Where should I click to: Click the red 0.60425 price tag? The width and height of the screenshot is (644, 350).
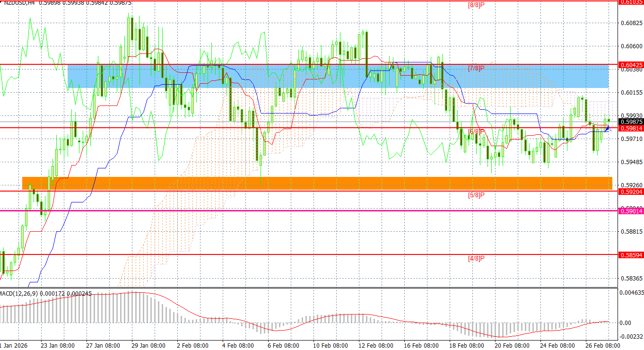(631, 64)
